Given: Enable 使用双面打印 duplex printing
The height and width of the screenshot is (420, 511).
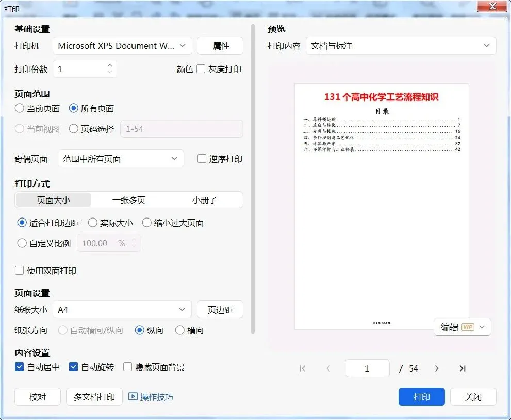Looking at the screenshot, I should tap(19, 271).
